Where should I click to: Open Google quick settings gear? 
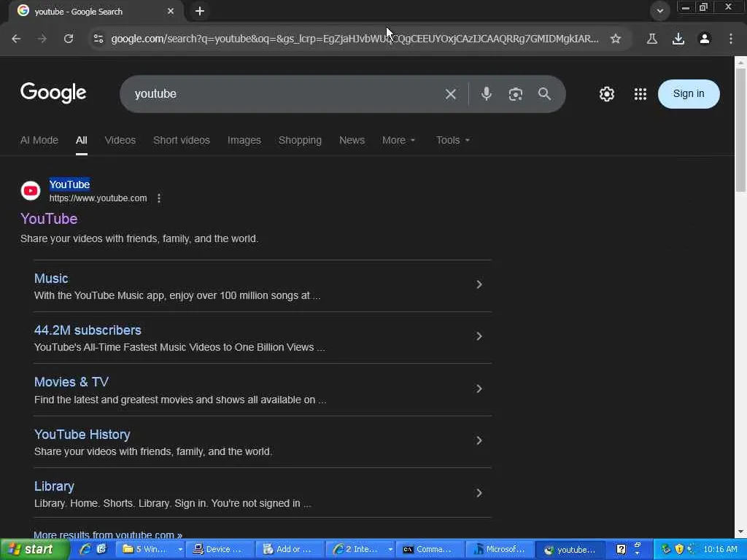pos(606,94)
